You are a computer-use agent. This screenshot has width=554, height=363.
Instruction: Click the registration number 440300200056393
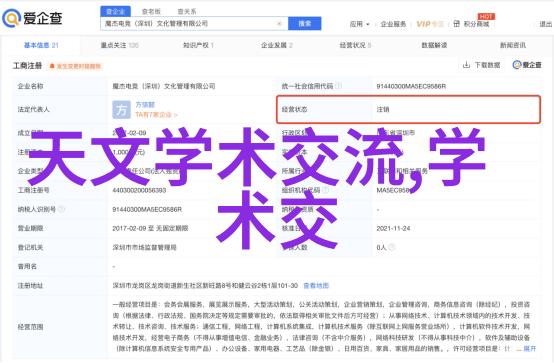139,191
